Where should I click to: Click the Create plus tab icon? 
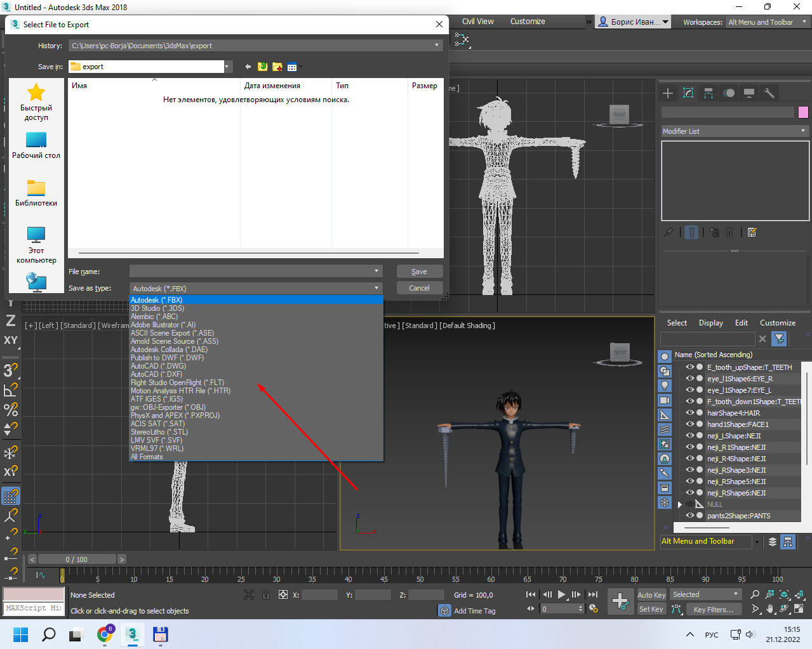pyautogui.click(x=668, y=93)
